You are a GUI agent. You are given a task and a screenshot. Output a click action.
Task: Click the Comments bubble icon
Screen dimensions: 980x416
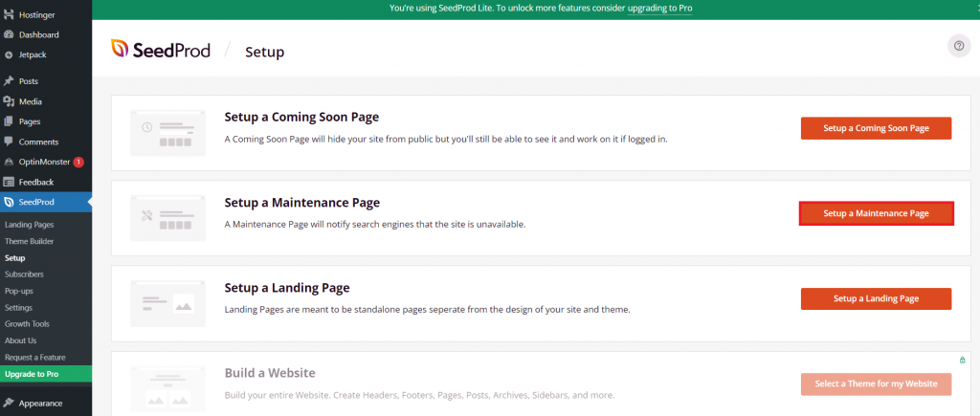tap(9, 142)
